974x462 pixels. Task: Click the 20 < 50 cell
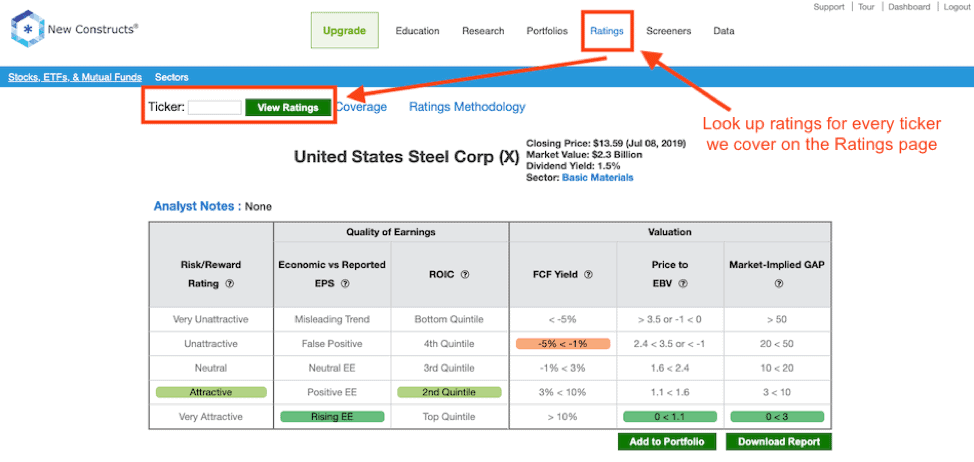click(x=778, y=343)
